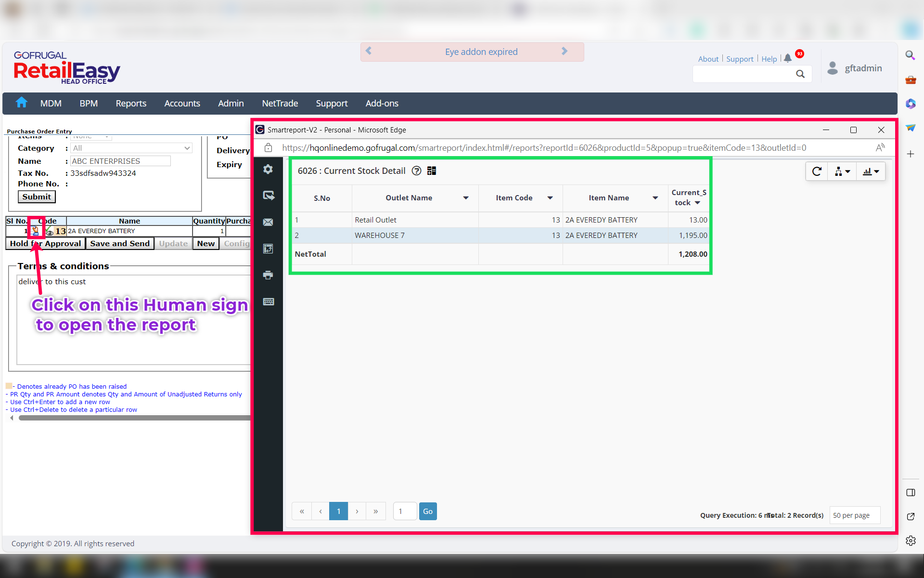This screenshot has width=924, height=578.
Task: Click the Support link at top right
Action: pyautogui.click(x=740, y=59)
